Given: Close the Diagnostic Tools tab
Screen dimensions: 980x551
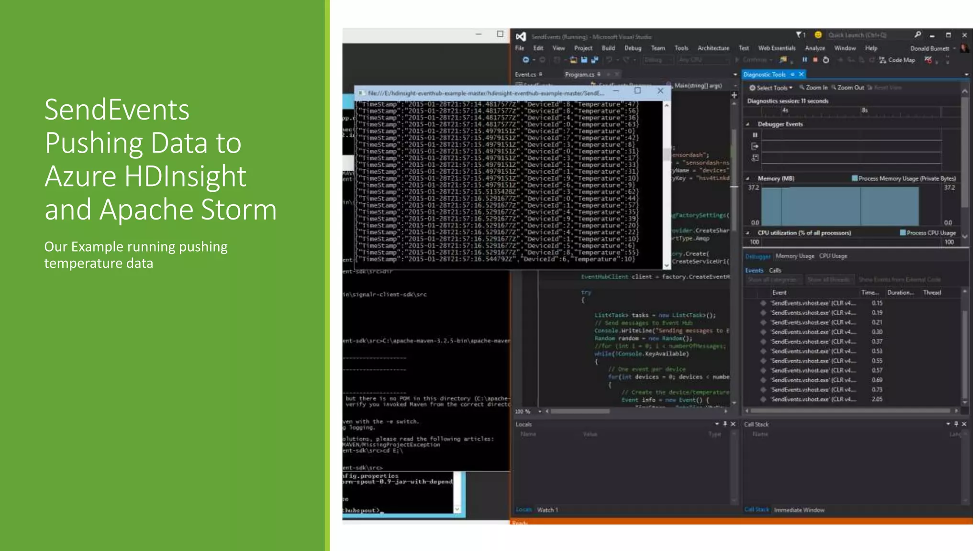Looking at the screenshot, I should click(x=801, y=74).
